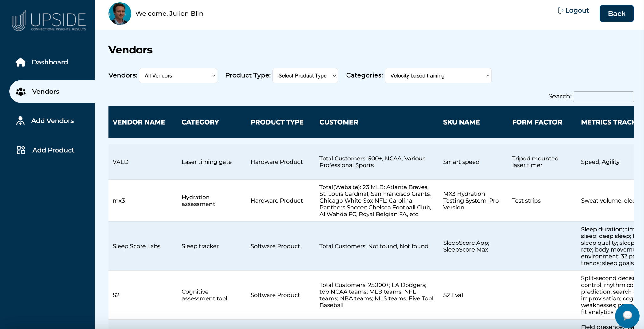The height and width of the screenshot is (329, 644).
Task: Click the logout arrow icon
Action: [561, 10]
